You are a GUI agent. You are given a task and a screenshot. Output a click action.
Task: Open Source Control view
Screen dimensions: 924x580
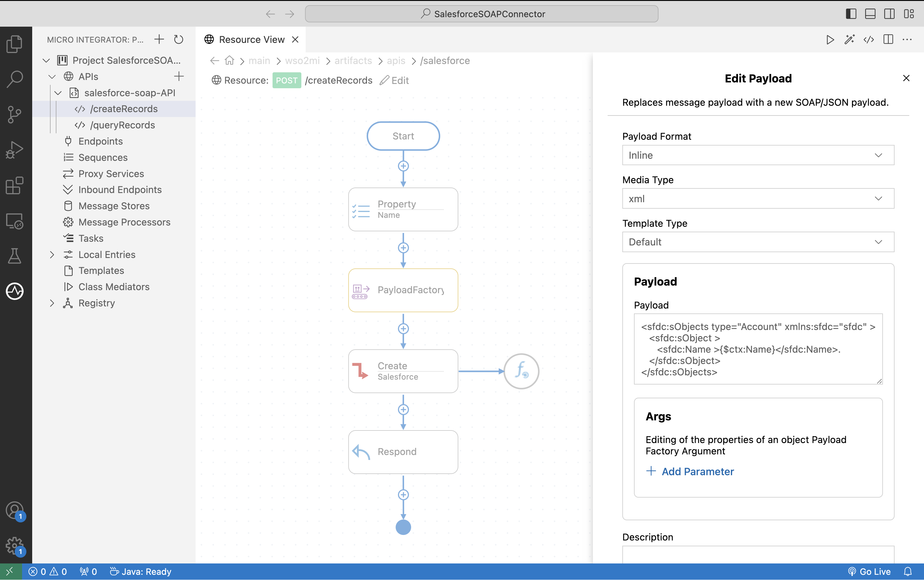click(15, 114)
